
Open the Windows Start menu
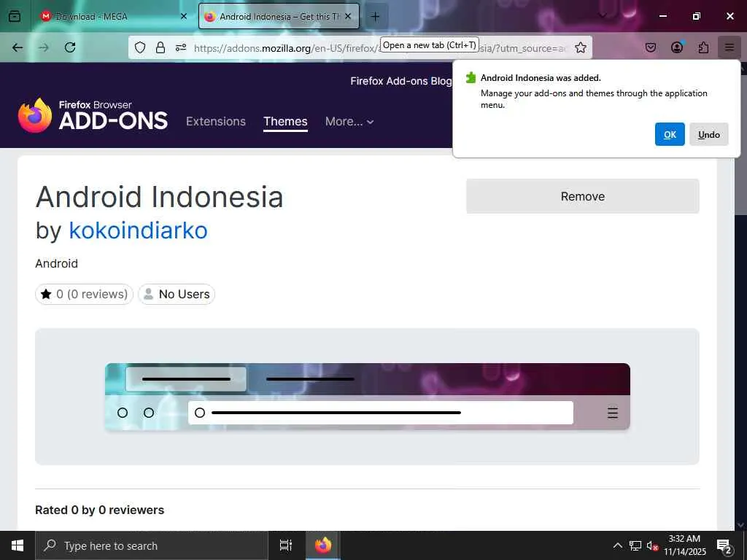[x=18, y=545]
